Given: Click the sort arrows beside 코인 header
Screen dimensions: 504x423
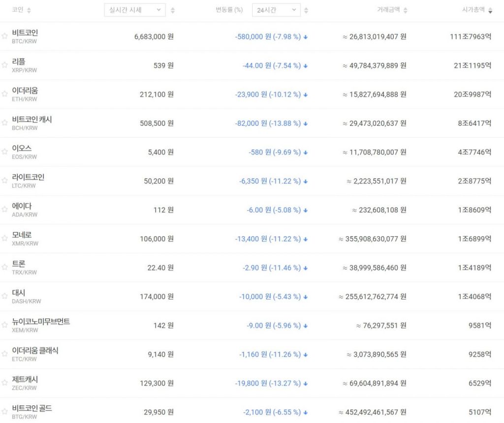Looking at the screenshot, I should click(x=29, y=10).
